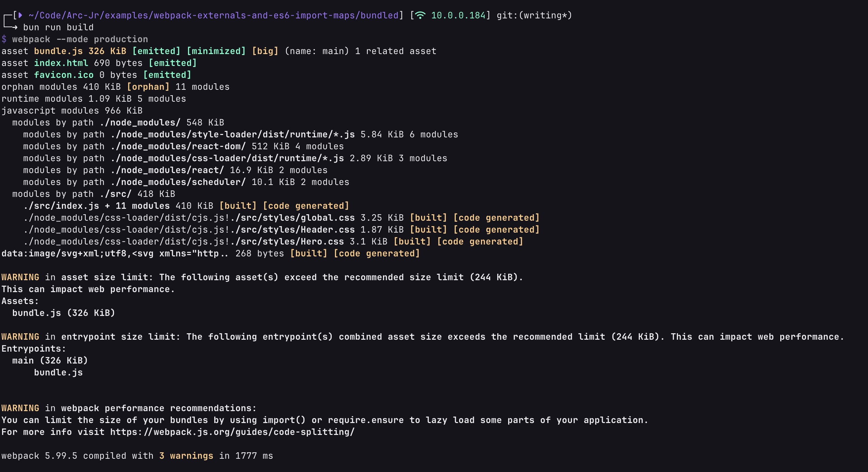
Task: Click the [minimized] tag
Action: tap(216, 51)
